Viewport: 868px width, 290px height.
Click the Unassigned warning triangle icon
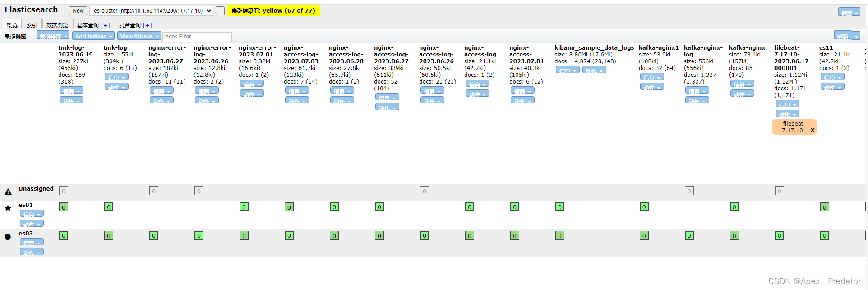point(8,192)
